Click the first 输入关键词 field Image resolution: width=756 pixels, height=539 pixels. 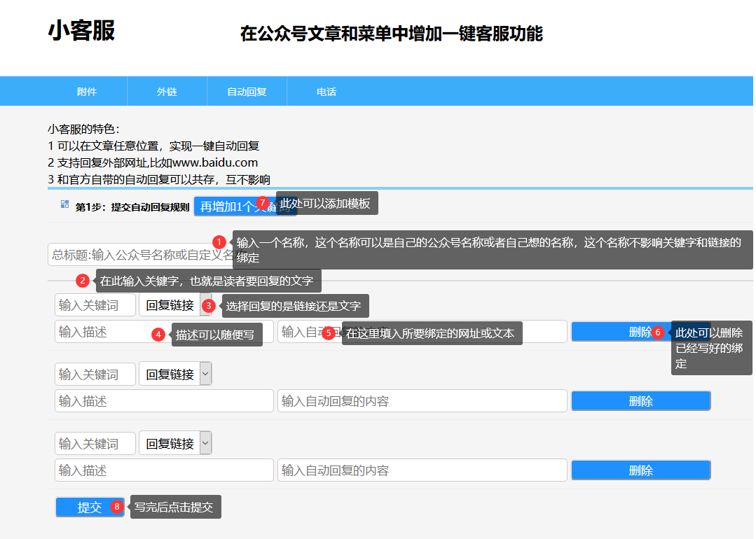click(x=95, y=304)
